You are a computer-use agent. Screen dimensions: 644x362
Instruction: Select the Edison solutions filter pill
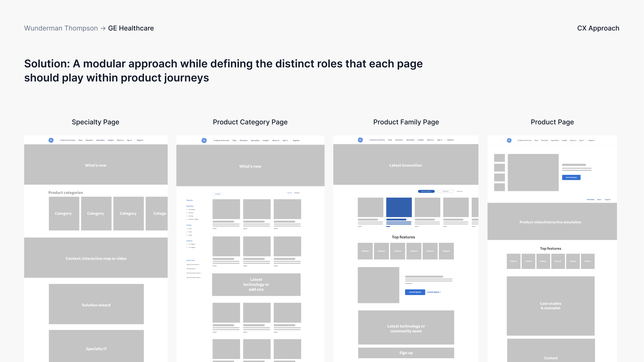(x=426, y=192)
